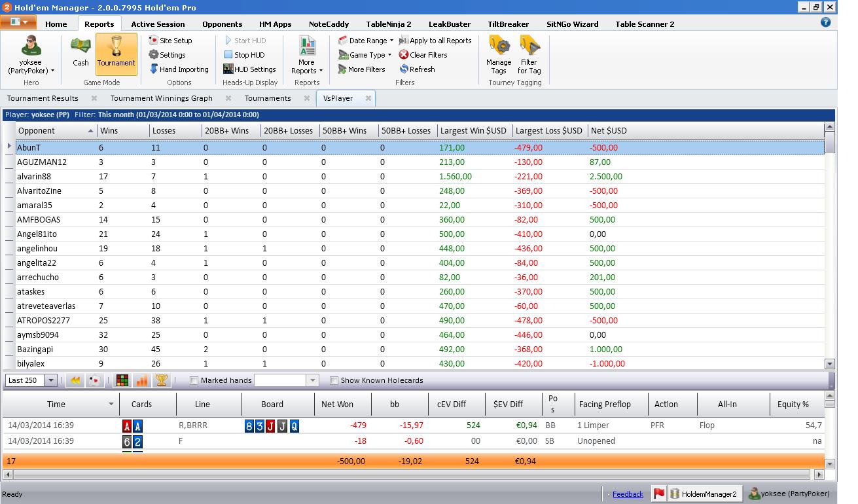The height and width of the screenshot is (504, 858).
Task: Switch to Tournament Winnings Graph tab
Action: (x=161, y=98)
